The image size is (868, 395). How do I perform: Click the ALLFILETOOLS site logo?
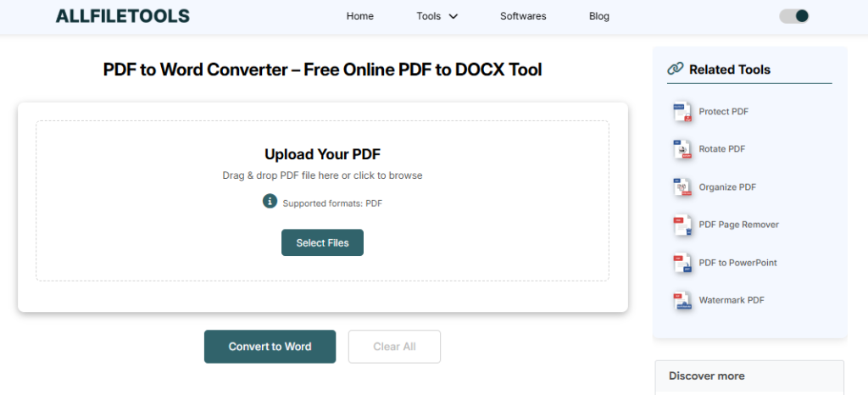point(122,16)
